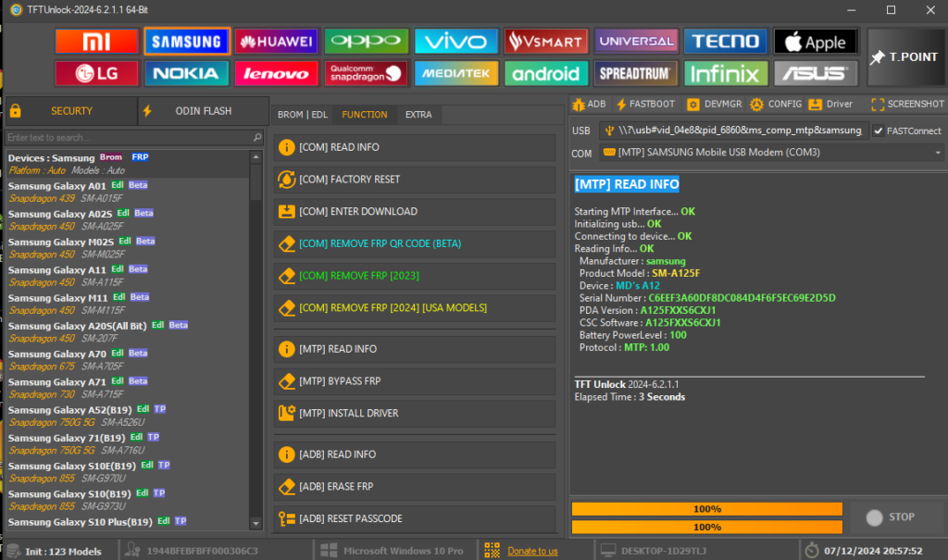Switch to the EXTRA tab
The width and height of the screenshot is (948, 560).
pos(418,114)
